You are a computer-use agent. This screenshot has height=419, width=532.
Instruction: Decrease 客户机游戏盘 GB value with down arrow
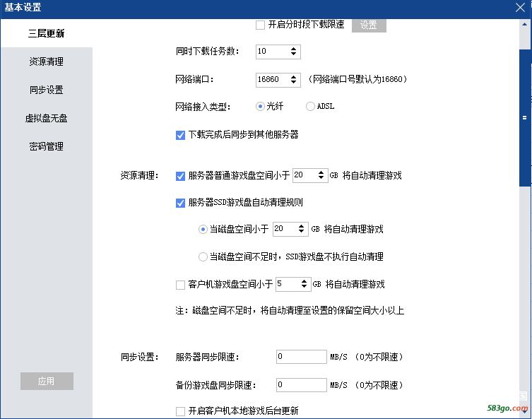304,286
